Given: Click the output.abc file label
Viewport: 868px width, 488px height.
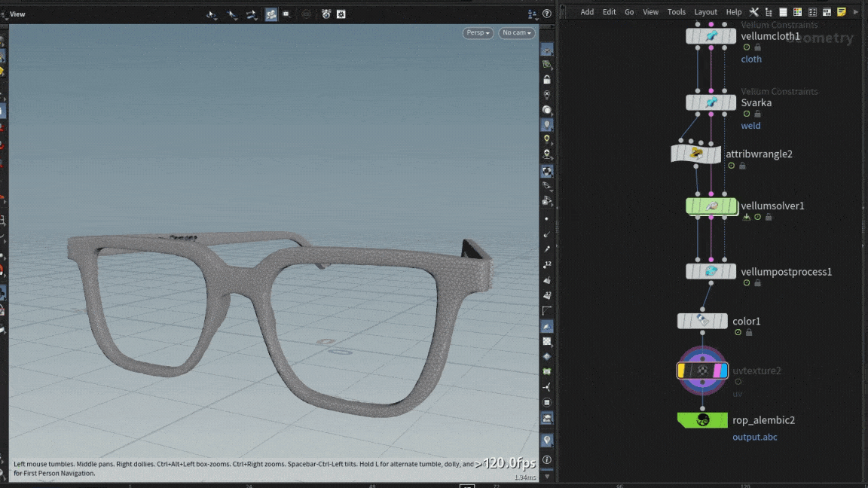Looking at the screenshot, I should [x=754, y=437].
